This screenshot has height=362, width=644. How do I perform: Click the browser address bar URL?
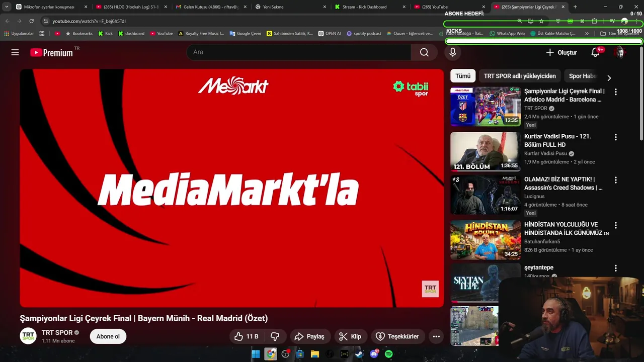point(89,21)
